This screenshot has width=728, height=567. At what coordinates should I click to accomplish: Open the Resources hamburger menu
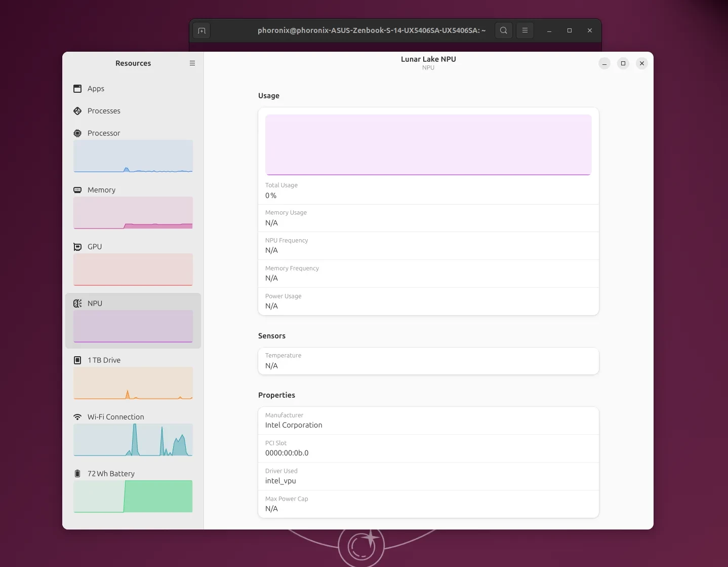click(x=192, y=63)
